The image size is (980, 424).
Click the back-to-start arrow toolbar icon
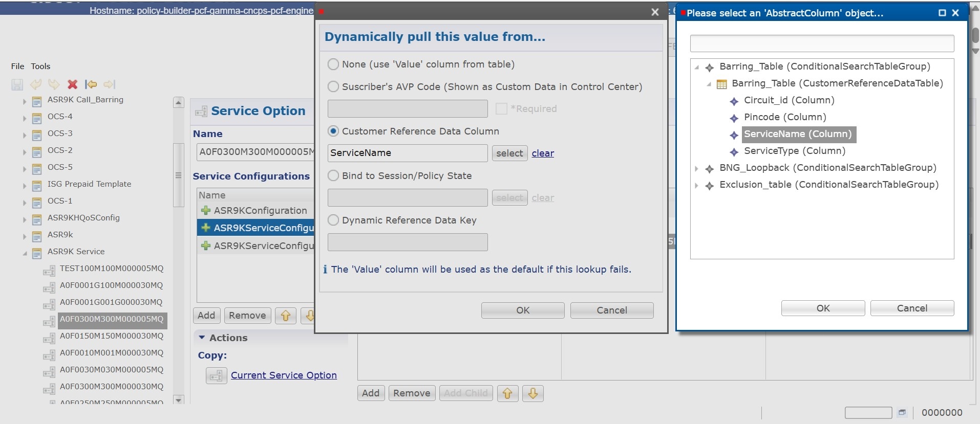[91, 84]
